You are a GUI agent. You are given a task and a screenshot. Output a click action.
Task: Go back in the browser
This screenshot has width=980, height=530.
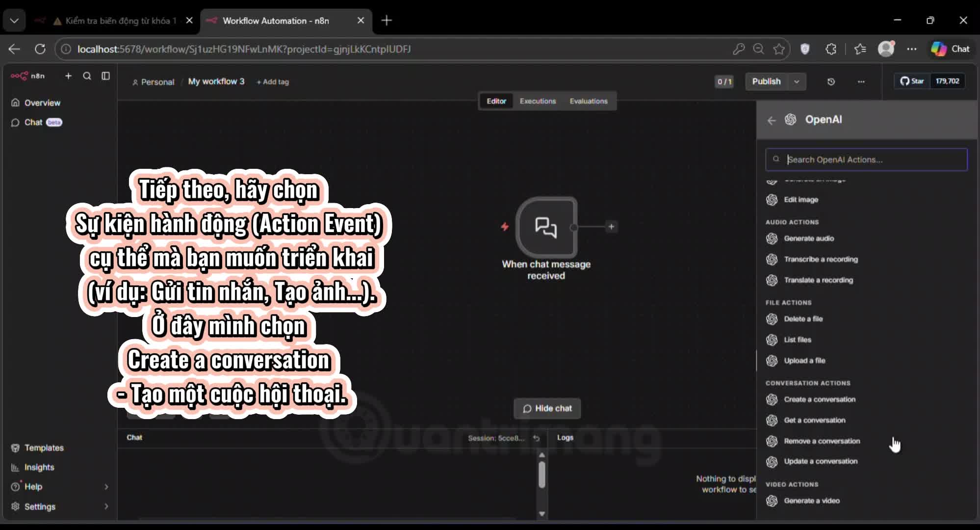pos(14,49)
